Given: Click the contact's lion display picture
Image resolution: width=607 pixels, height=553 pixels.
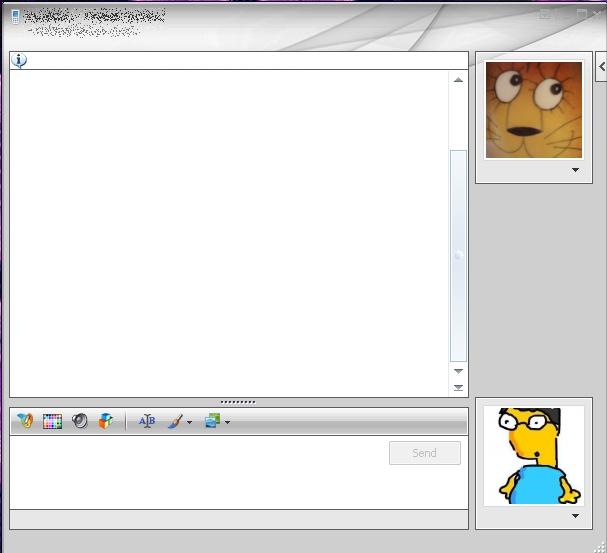Looking at the screenshot, I should (533, 110).
